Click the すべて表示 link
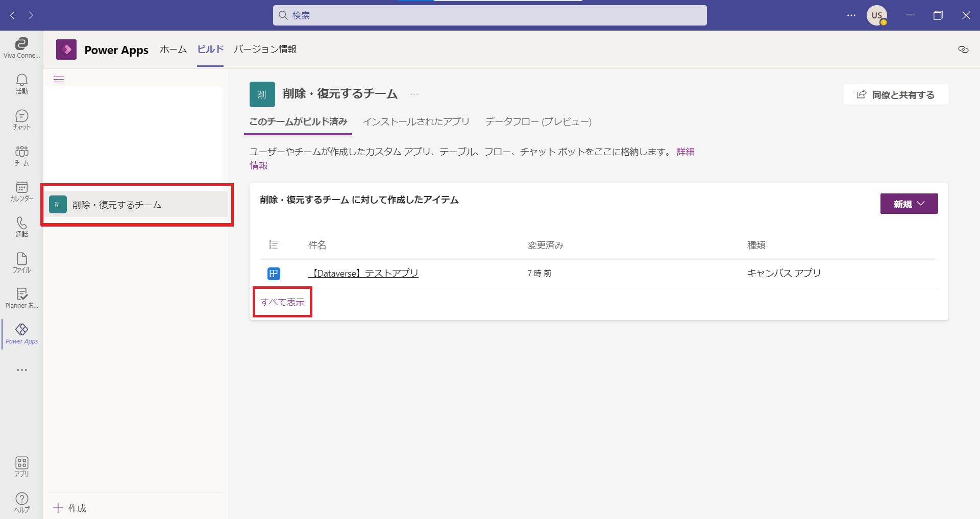Viewport: 980px width, 519px height. pos(282,302)
